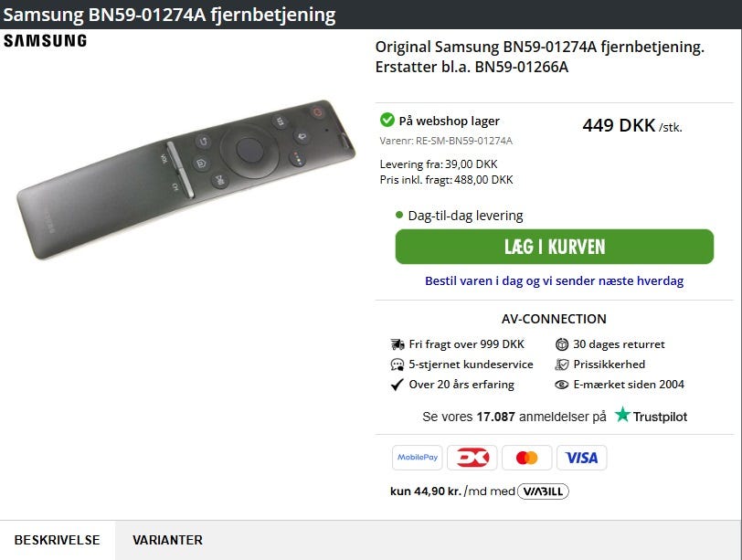Click the next-day shipping order message
Screen dimensions: 742x560
pos(554,281)
